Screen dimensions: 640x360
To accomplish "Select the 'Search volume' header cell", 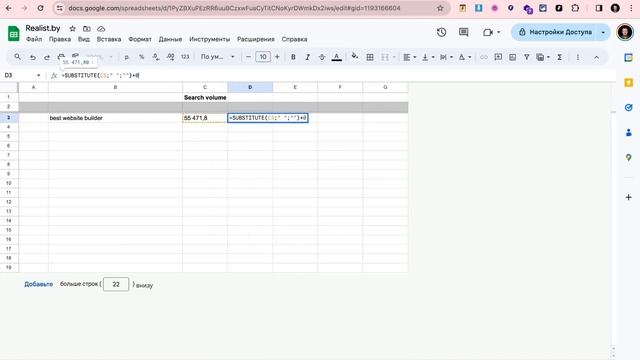I will [x=205, y=98].
